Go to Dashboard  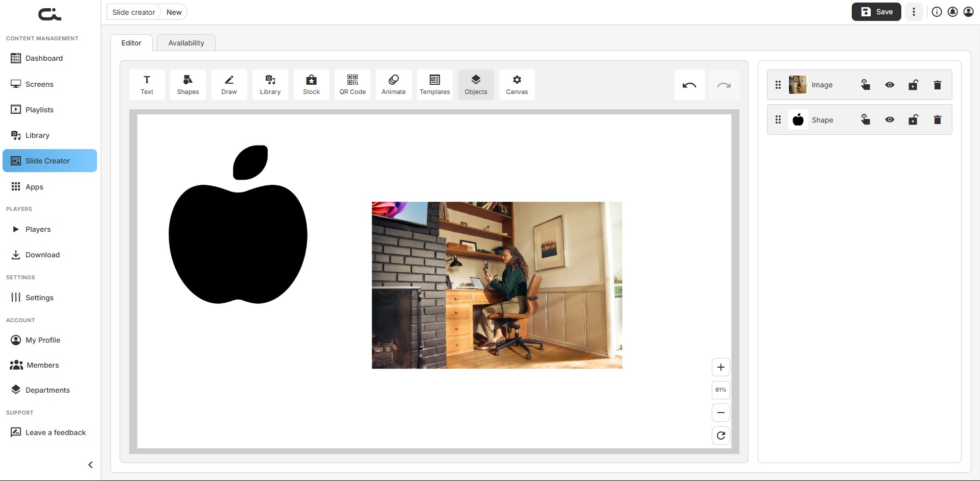[x=50, y=58]
